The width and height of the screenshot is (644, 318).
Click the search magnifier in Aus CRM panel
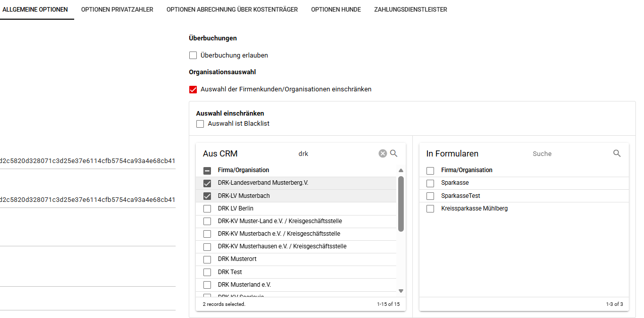394,153
